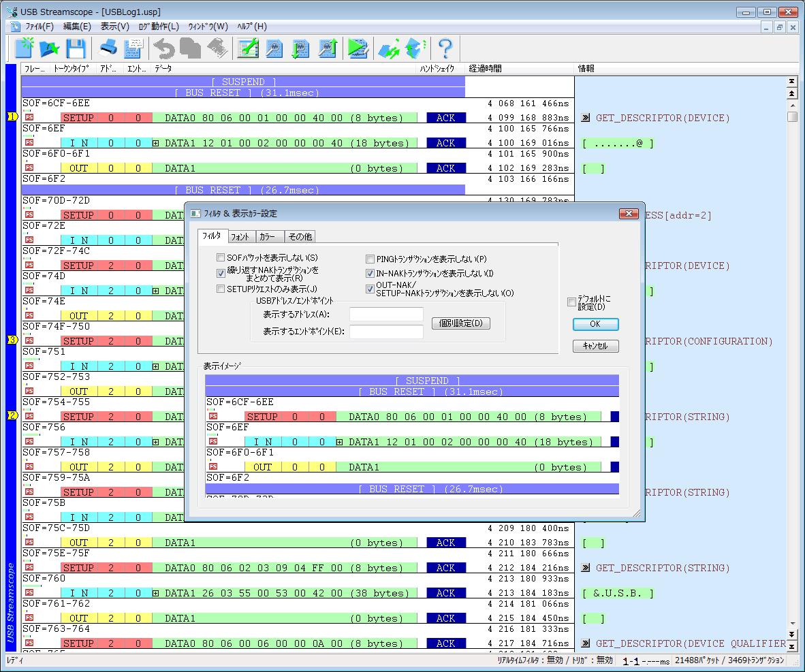
Task: Click the arrow icon beside GET_DESCRIPTOR(DEVICE)
Action: click(x=585, y=118)
